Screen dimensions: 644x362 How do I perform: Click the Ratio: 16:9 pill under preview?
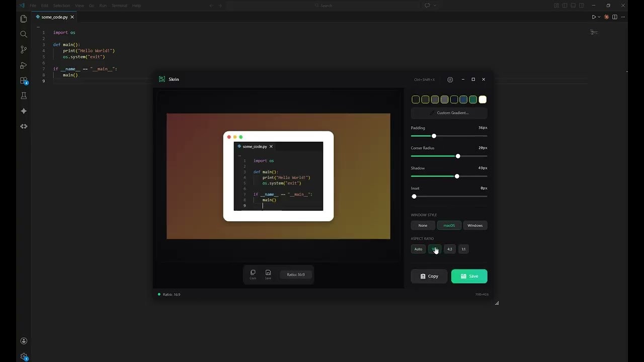pos(296,275)
